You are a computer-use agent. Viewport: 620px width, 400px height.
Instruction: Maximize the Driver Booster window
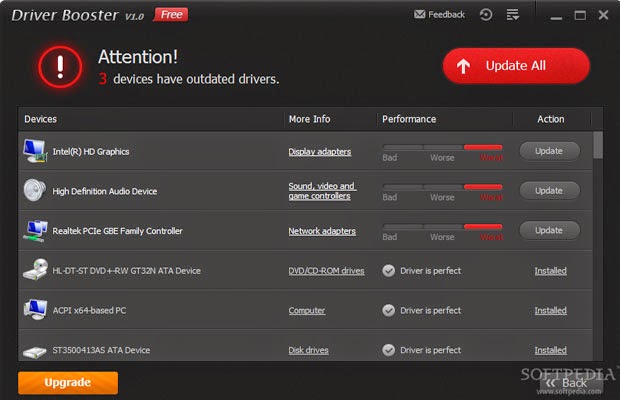click(x=580, y=15)
